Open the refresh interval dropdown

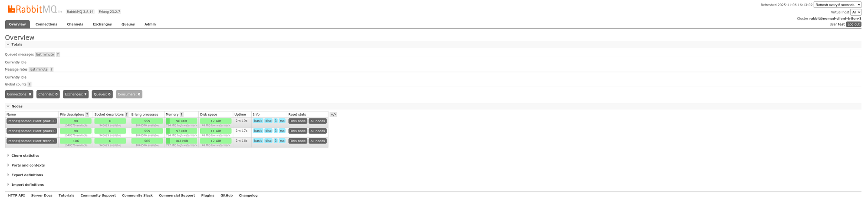(837, 5)
